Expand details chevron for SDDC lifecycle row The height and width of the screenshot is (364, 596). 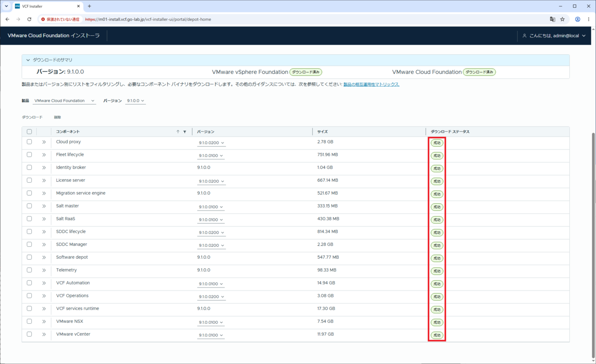(44, 232)
